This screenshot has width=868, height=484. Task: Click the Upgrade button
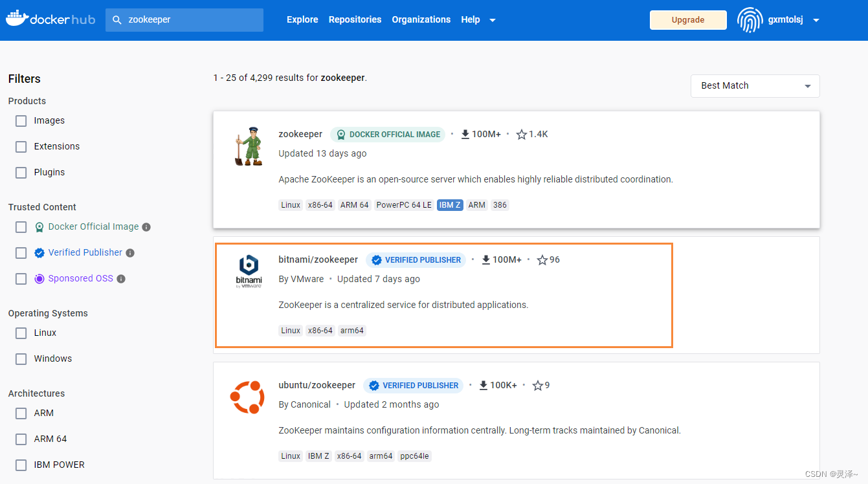(x=687, y=19)
